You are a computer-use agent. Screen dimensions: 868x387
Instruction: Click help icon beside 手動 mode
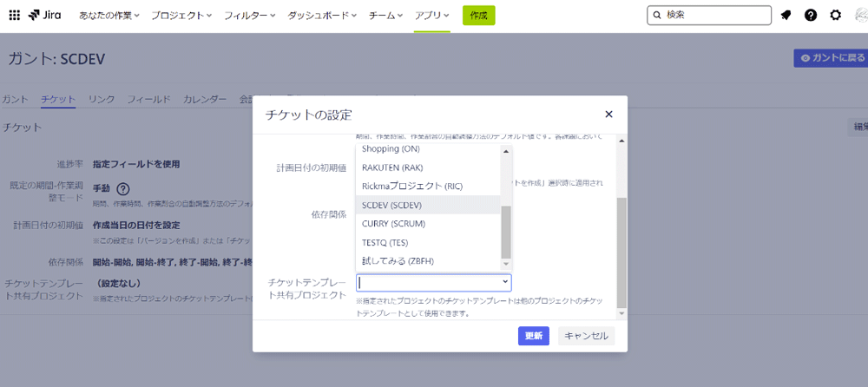tap(123, 188)
